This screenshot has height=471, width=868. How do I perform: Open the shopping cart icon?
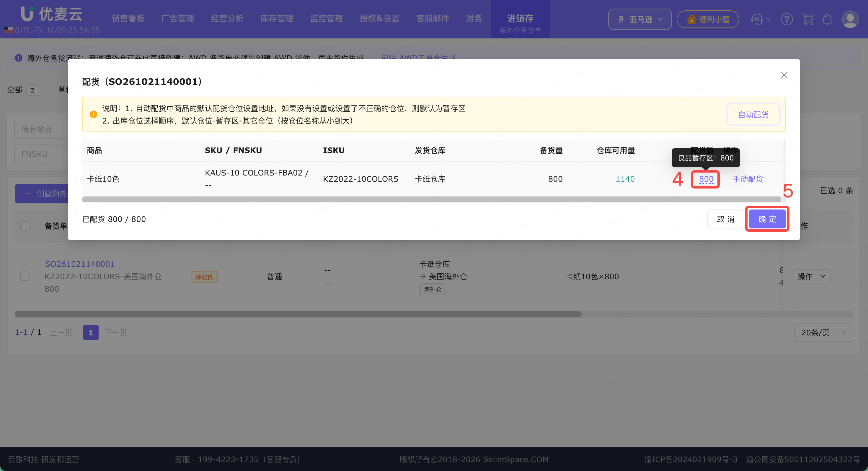pyautogui.click(x=808, y=19)
